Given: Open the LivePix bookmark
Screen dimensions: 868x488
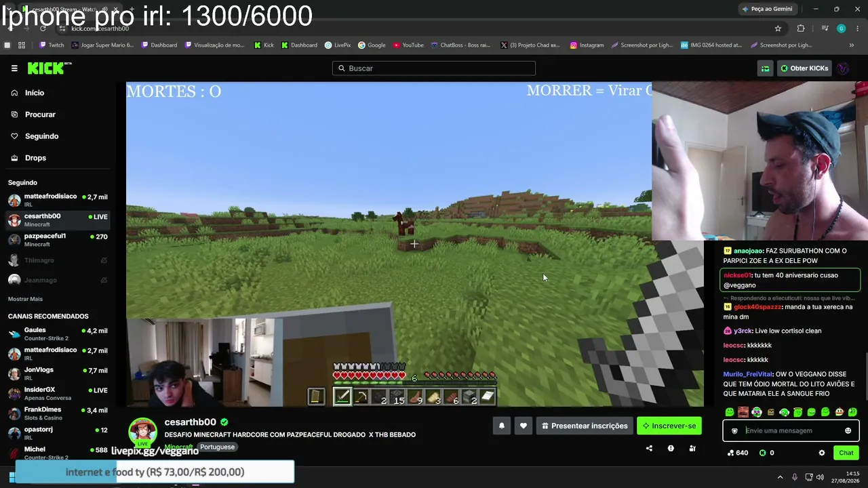Looking at the screenshot, I should (x=338, y=45).
